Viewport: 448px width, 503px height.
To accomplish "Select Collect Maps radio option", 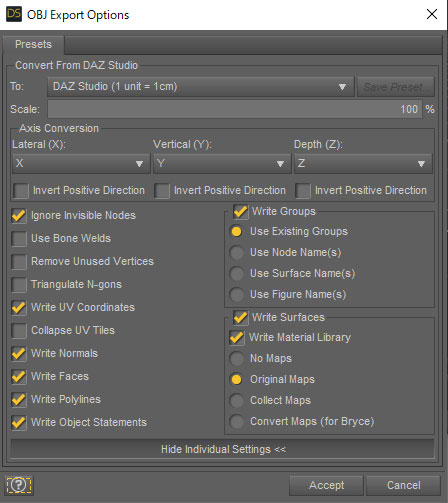I will [x=237, y=400].
